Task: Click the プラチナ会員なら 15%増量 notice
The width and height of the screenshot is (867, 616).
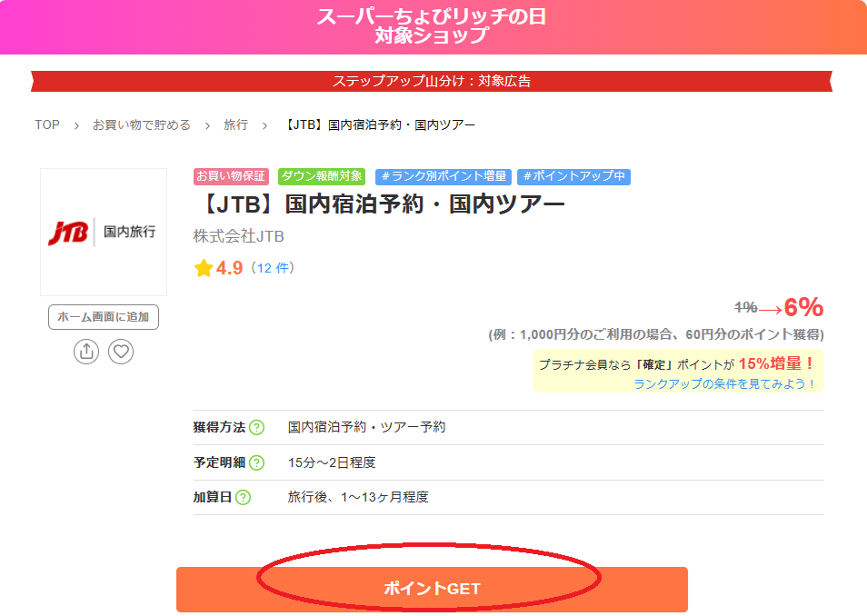Action: [678, 371]
